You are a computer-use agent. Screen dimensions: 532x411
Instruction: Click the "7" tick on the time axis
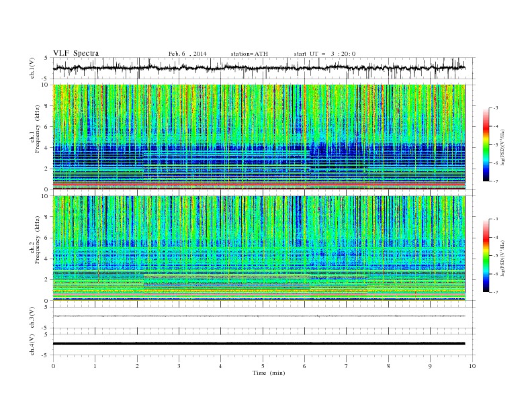pyautogui.click(x=347, y=366)
